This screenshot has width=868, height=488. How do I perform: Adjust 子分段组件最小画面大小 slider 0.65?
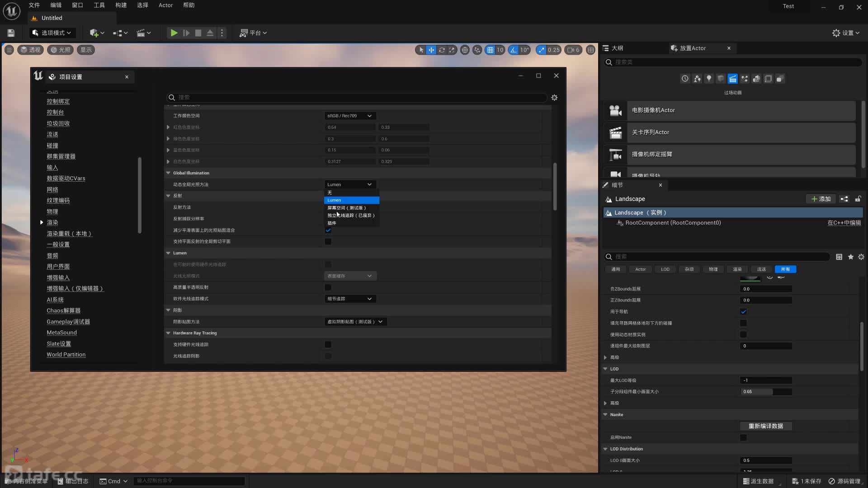click(x=765, y=392)
